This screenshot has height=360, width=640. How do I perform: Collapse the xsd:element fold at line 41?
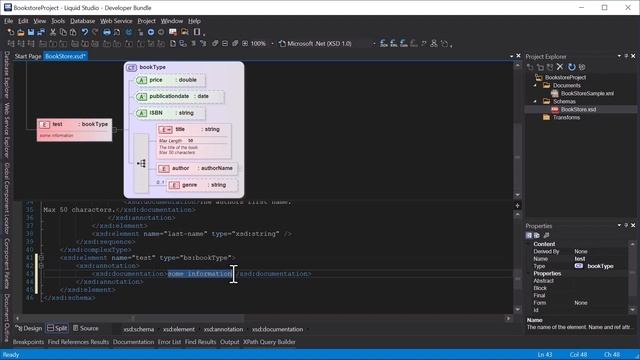click(41, 258)
